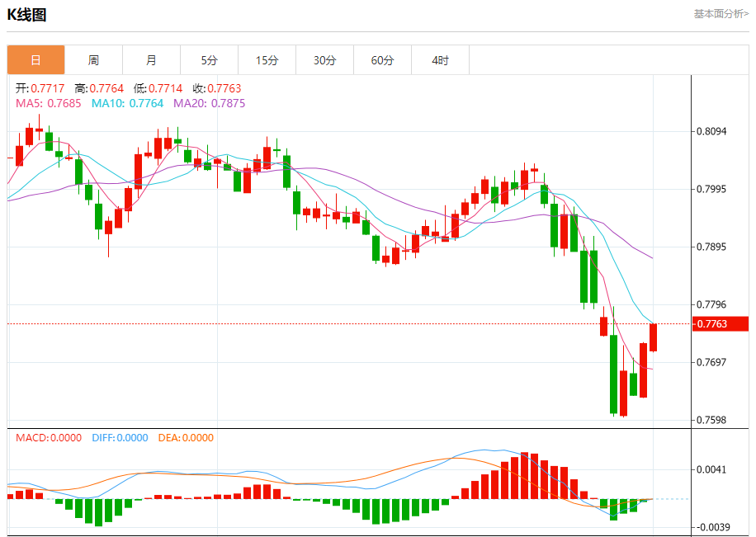
Task: Click the MA10 indicator label
Action: pos(127,103)
